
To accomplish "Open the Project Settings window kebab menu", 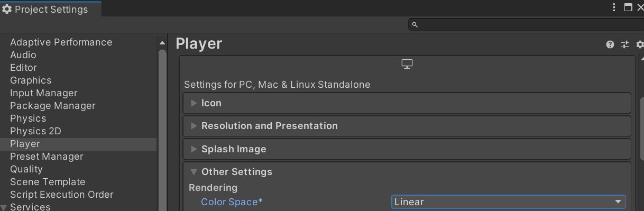I will pyautogui.click(x=614, y=7).
